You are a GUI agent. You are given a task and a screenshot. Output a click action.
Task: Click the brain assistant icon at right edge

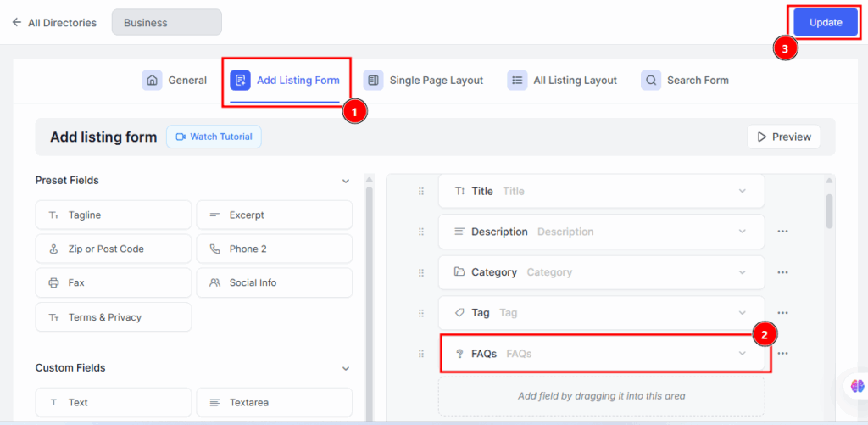857,385
